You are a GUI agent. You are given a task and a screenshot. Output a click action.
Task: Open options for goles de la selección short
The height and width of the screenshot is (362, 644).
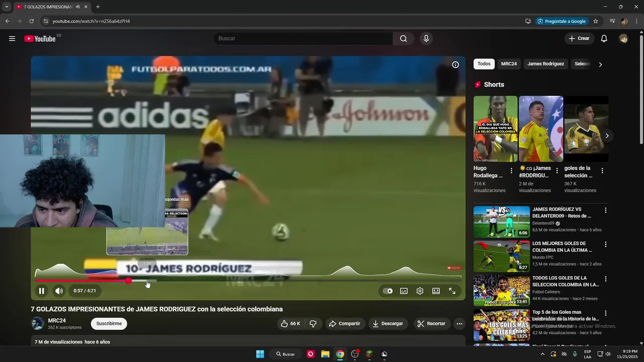pyautogui.click(x=602, y=171)
